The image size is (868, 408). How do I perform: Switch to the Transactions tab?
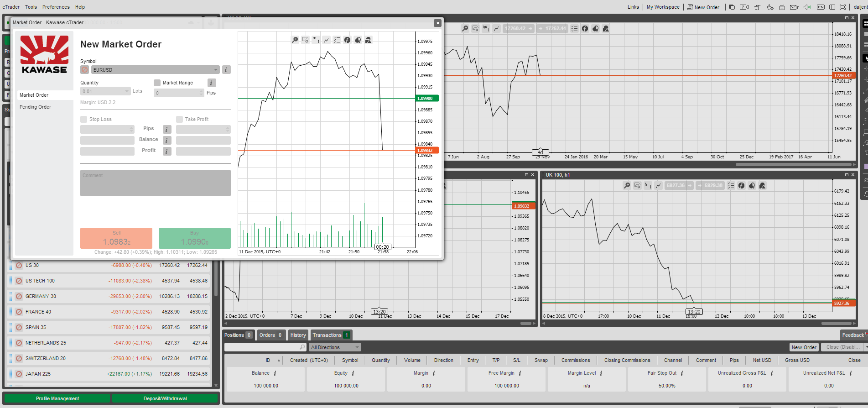point(331,335)
